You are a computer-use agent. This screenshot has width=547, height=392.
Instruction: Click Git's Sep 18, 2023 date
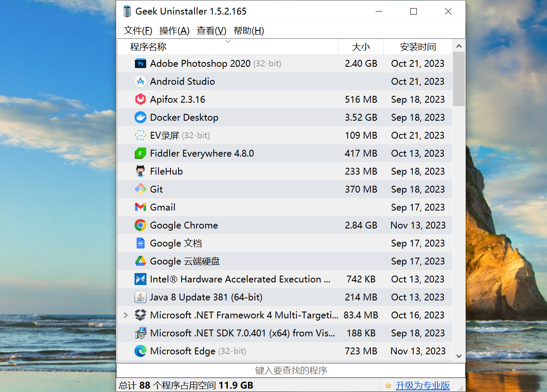418,189
